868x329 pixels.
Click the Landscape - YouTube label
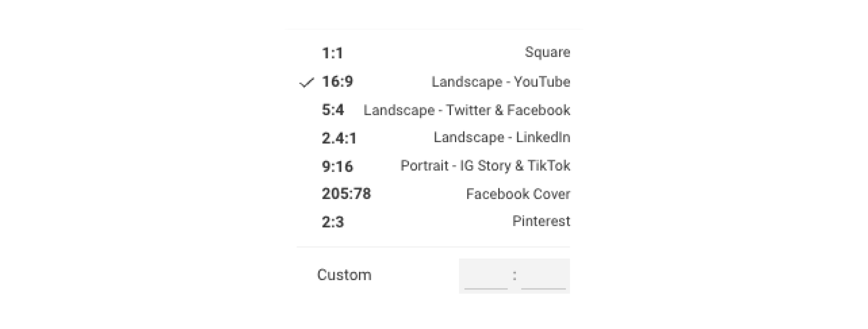coord(501,82)
